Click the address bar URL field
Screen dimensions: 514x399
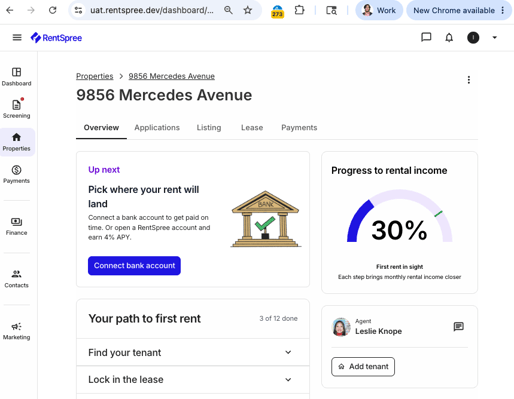[152, 10]
